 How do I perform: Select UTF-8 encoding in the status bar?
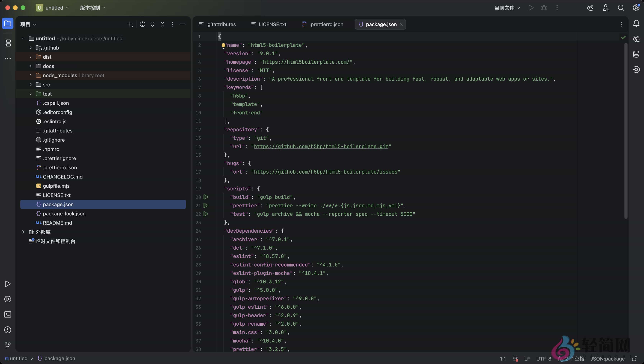[544, 358]
